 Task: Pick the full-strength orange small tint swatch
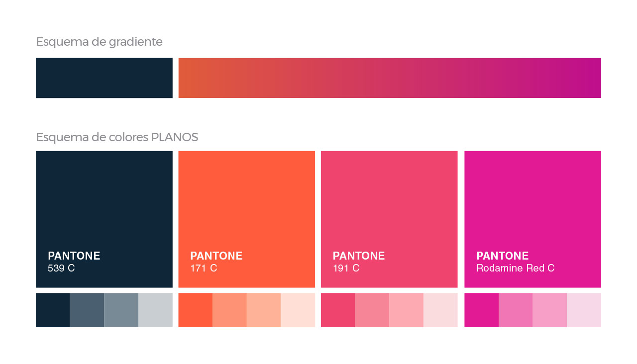coord(196,310)
